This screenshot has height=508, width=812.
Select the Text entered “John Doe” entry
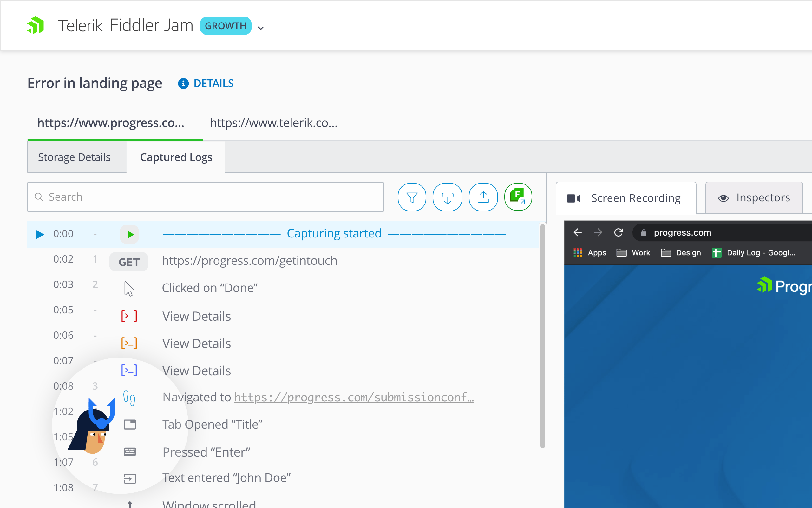pyautogui.click(x=226, y=478)
